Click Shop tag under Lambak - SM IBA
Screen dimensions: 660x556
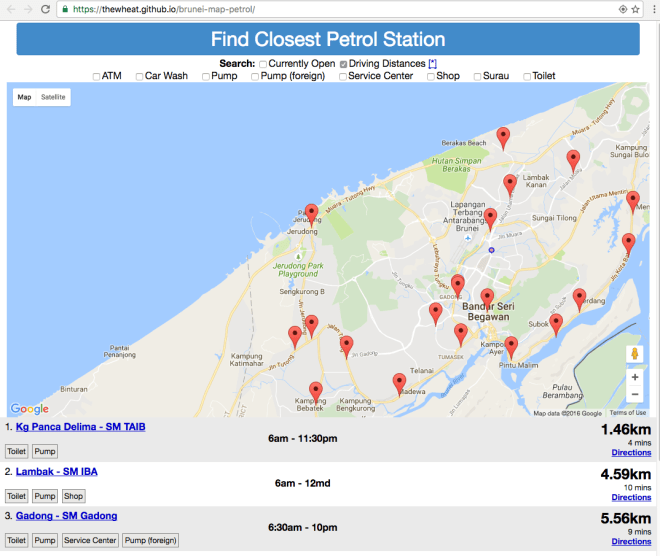[73, 496]
